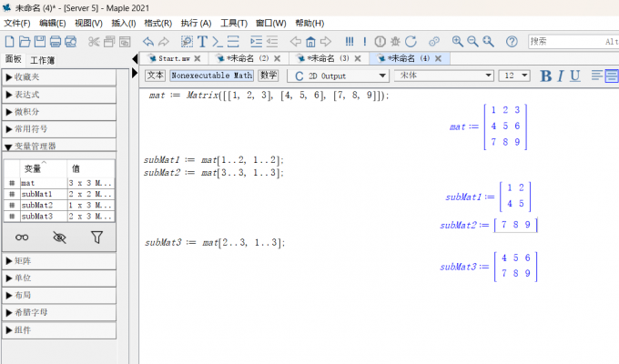619x364 pixels.
Task: Insert text with the T icon
Action: click(202, 42)
